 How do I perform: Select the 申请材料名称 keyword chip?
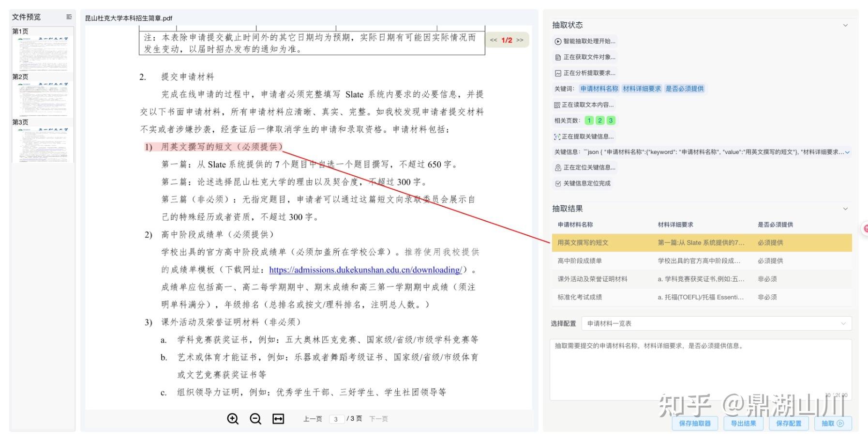599,89
